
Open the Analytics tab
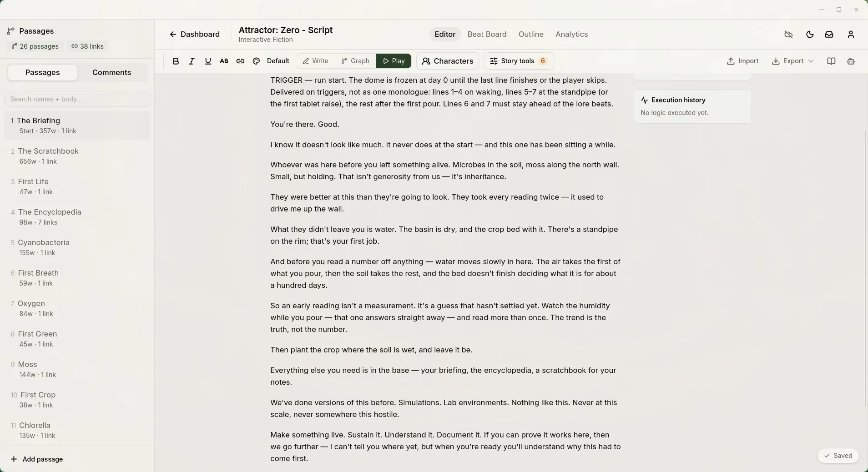coord(571,34)
